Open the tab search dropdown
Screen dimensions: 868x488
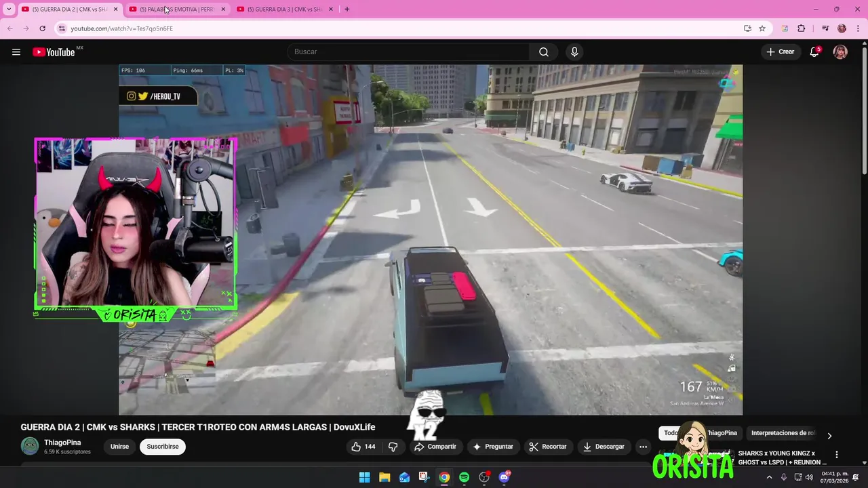coord(9,9)
